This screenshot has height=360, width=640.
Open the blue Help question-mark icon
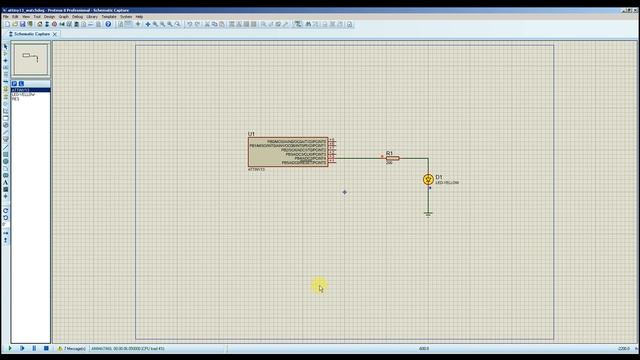108,24
